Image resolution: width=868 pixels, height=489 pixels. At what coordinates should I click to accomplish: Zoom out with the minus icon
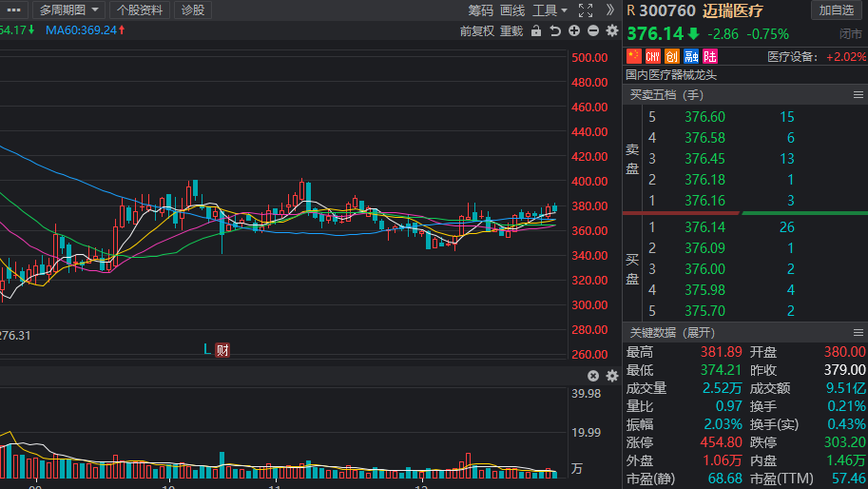[593, 31]
